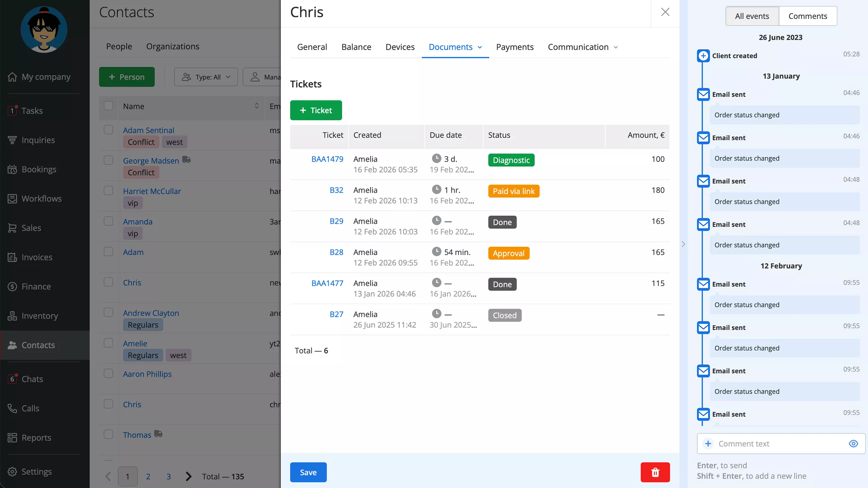Check the Adam Sentinal row checkbox
This screenshot has width=868, height=488.
[x=108, y=130]
